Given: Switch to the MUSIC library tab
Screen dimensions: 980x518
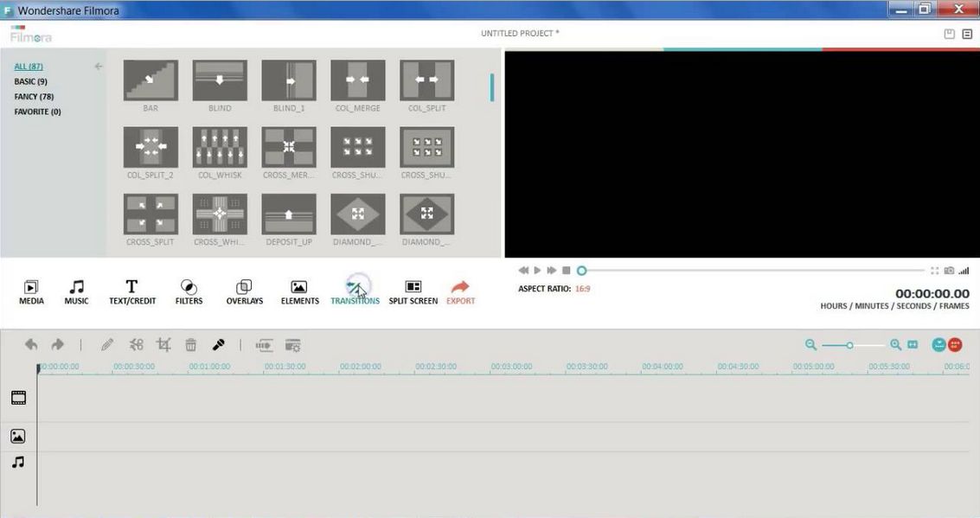Looking at the screenshot, I should pos(76,290).
